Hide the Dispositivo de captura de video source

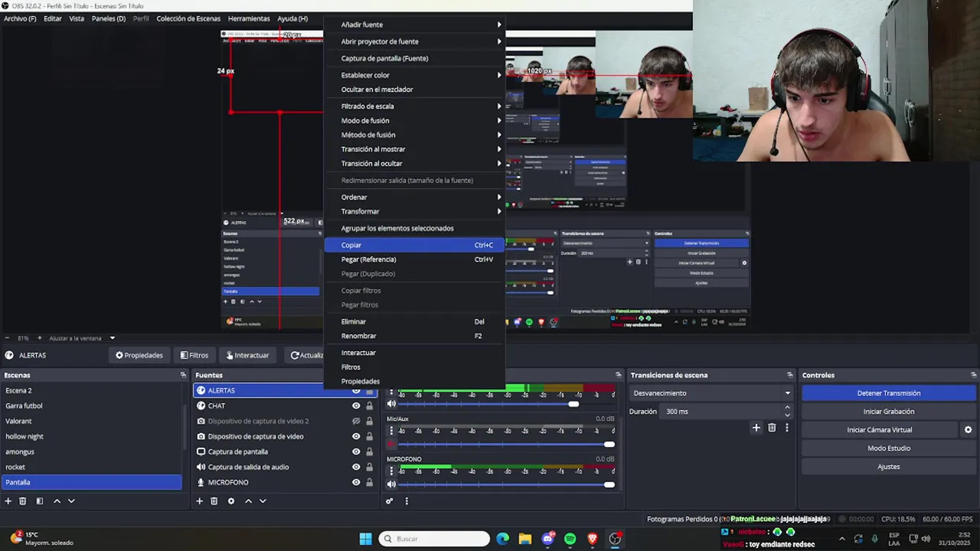point(356,436)
